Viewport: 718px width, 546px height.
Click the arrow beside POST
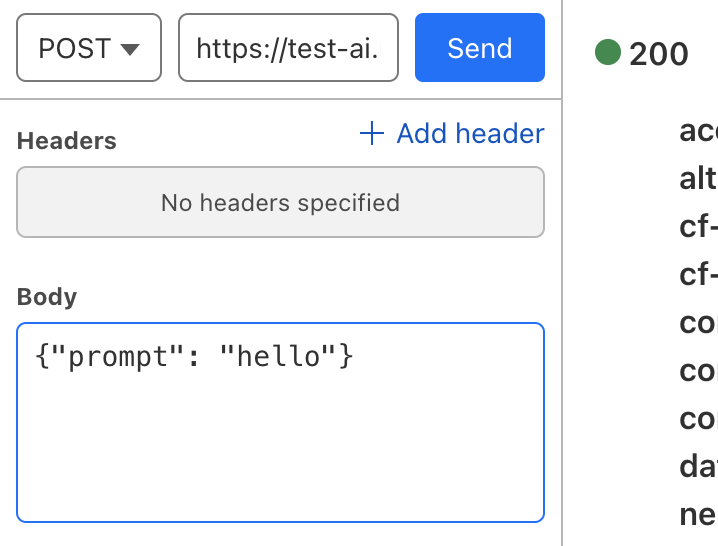point(129,49)
